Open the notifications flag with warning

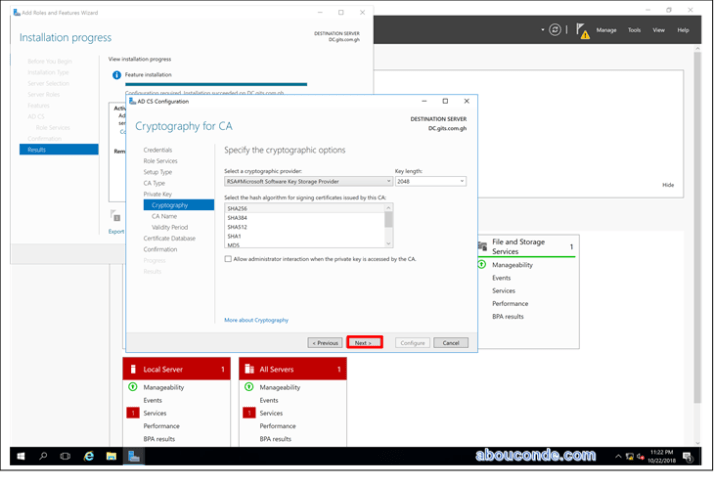(x=582, y=30)
